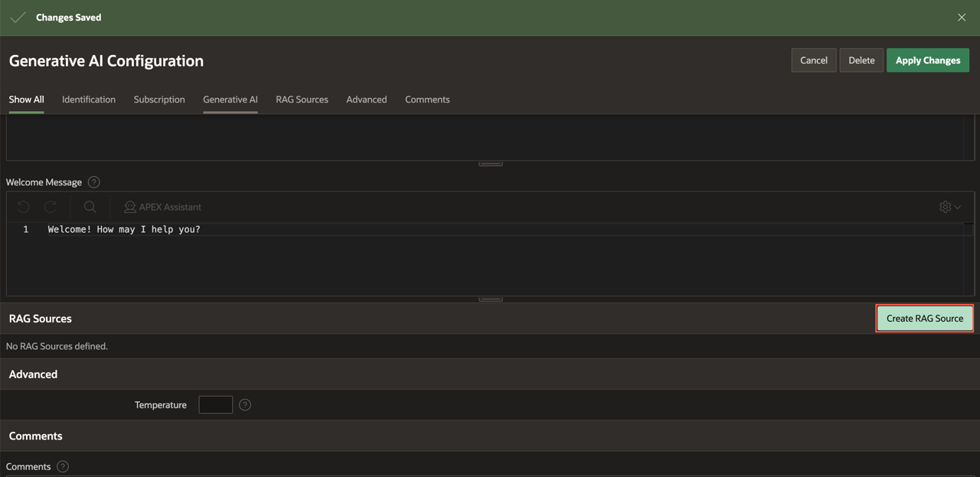Show help for Welcome Message field
This screenshot has height=477, width=980.
(x=94, y=182)
